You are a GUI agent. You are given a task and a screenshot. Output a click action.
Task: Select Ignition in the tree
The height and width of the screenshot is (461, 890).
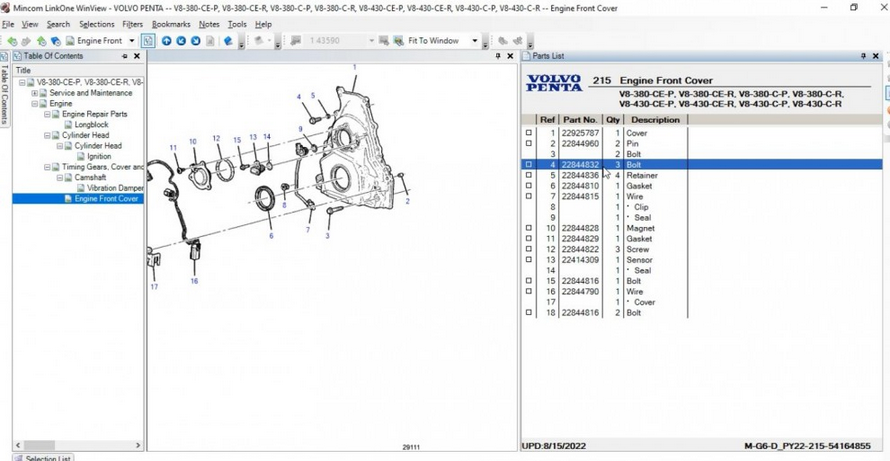click(99, 156)
